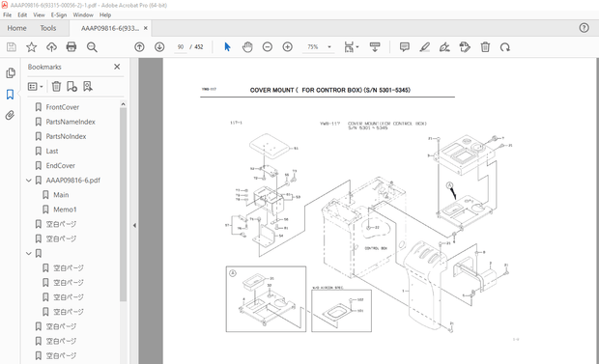
Task: Select the EndCover bookmark
Action: [60, 165]
